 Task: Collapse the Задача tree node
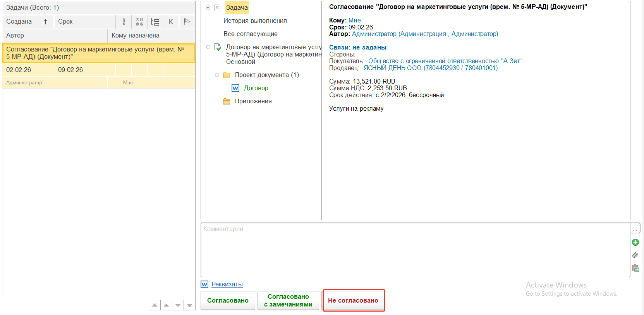click(208, 8)
